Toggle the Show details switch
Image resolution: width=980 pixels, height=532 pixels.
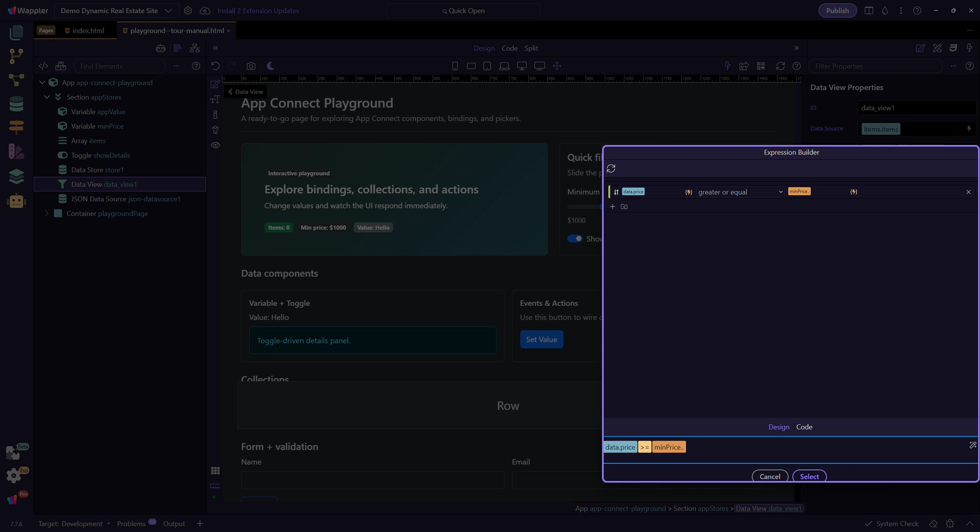tap(575, 239)
